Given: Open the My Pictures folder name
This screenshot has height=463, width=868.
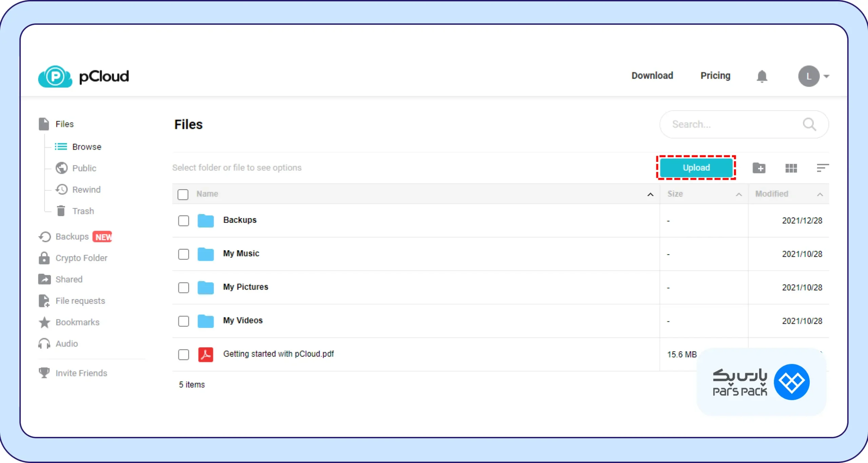Looking at the screenshot, I should (x=245, y=287).
